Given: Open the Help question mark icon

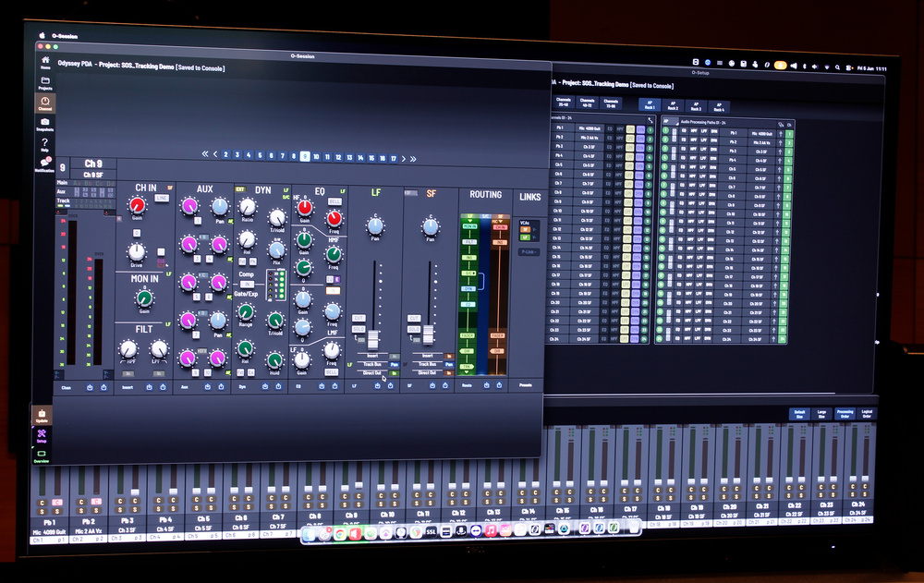Looking at the screenshot, I should [x=44, y=144].
